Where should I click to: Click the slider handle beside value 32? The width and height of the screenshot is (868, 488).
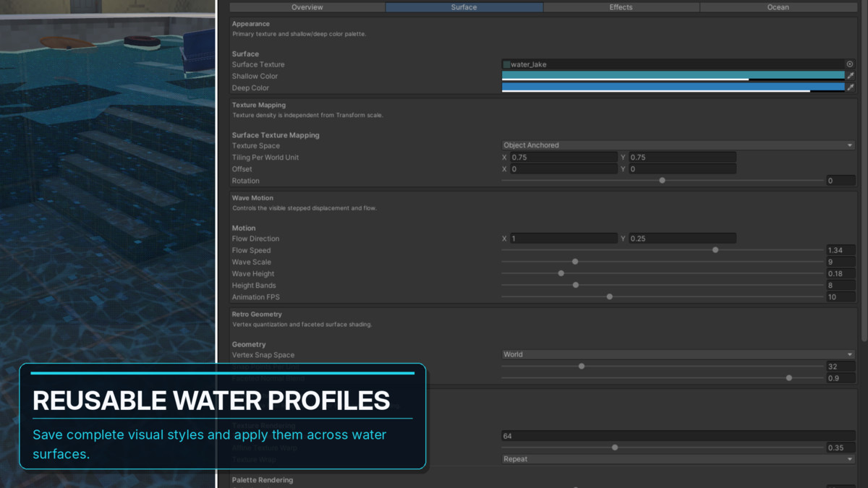(582, 367)
